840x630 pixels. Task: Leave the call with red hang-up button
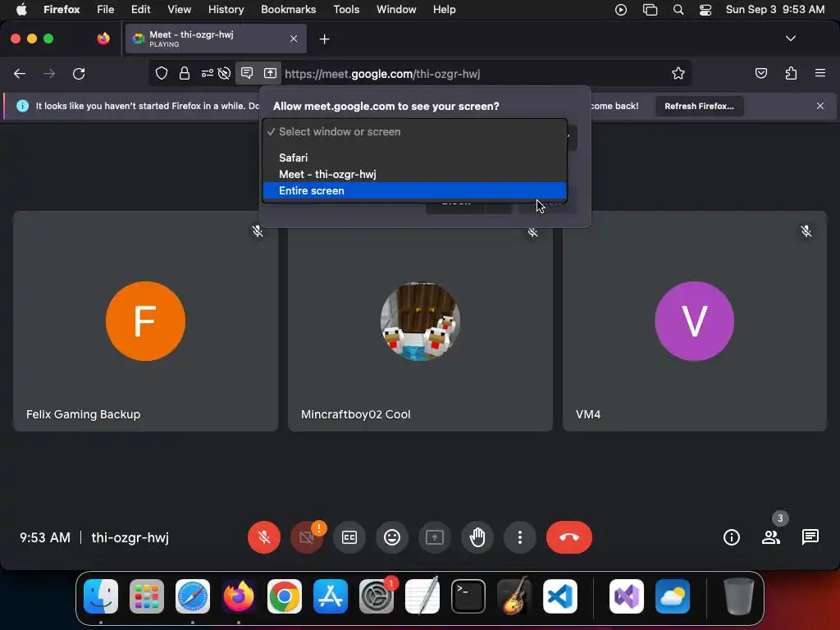click(x=569, y=537)
